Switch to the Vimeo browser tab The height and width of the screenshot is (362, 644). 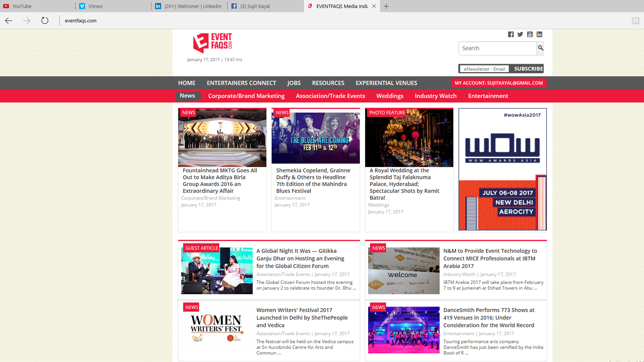pyautogui.click(x=114, y=6)
